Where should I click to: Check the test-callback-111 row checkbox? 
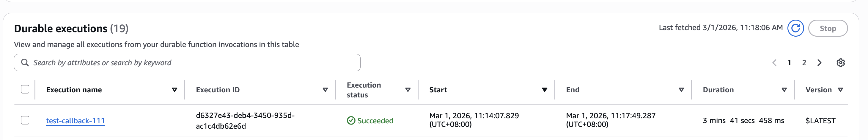tap(25, 120)
